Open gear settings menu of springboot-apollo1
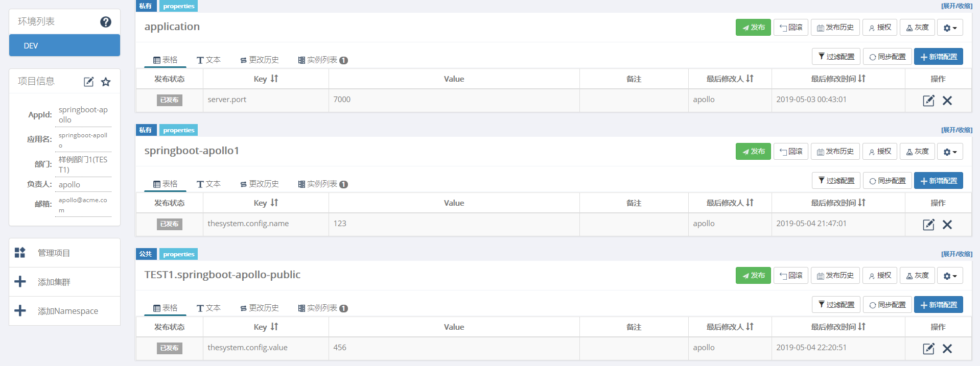The width and height of the screenshot is (980, 366). [949, 151]
